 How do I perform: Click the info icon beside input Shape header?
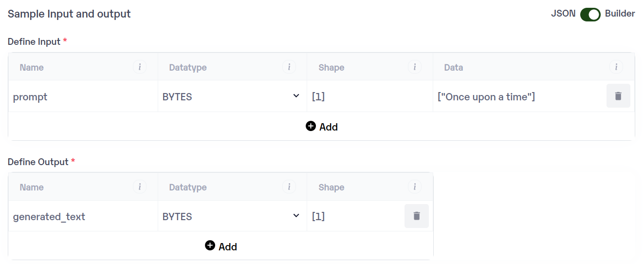415,67
